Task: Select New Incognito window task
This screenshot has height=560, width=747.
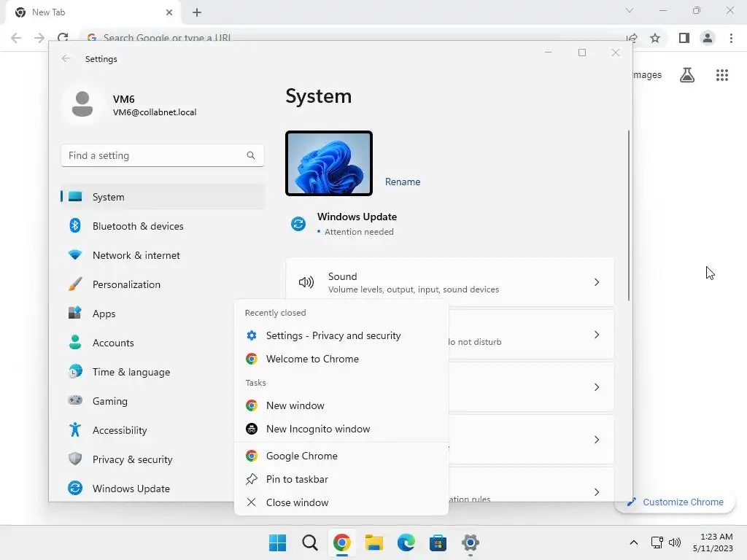Action: (x=341, y=429)
